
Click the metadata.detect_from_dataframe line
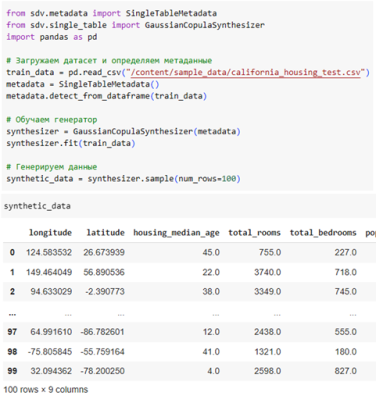click(106, 96)
